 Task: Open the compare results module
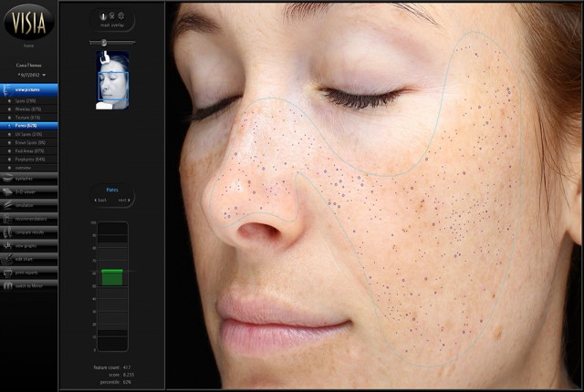(8, 232)
